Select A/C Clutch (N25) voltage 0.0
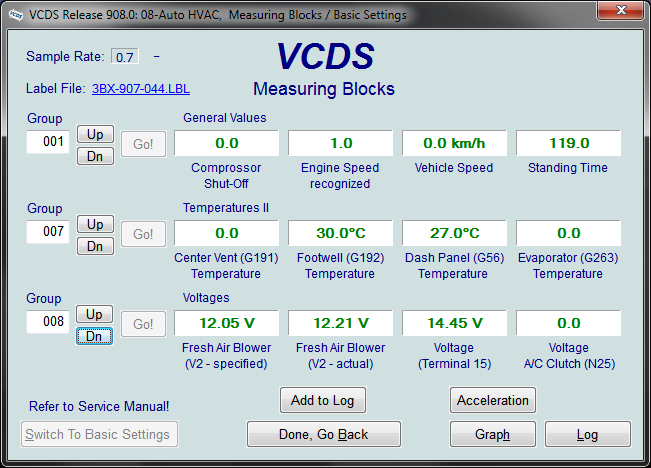The width and height of the screenshot is (651, 468). pos(568,323)
